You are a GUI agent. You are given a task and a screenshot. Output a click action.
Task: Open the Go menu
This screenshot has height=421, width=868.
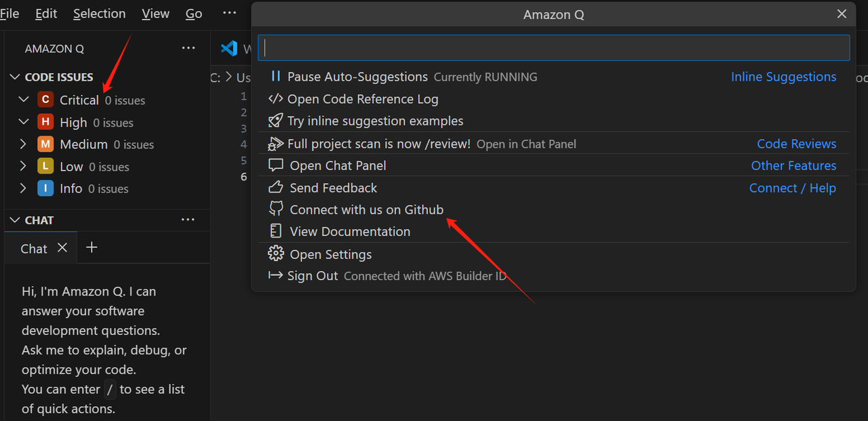[x=194, y=14]
